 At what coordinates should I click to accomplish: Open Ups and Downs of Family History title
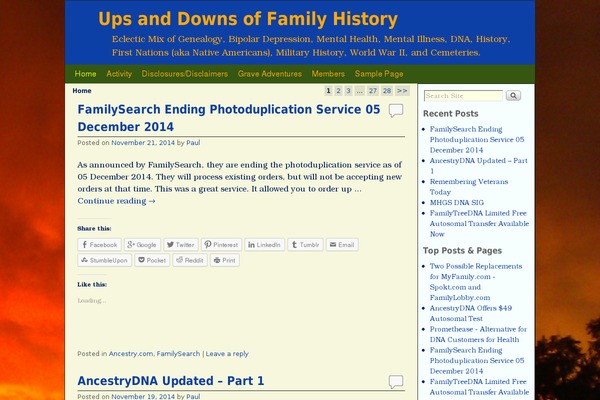[x=248, y=19]
